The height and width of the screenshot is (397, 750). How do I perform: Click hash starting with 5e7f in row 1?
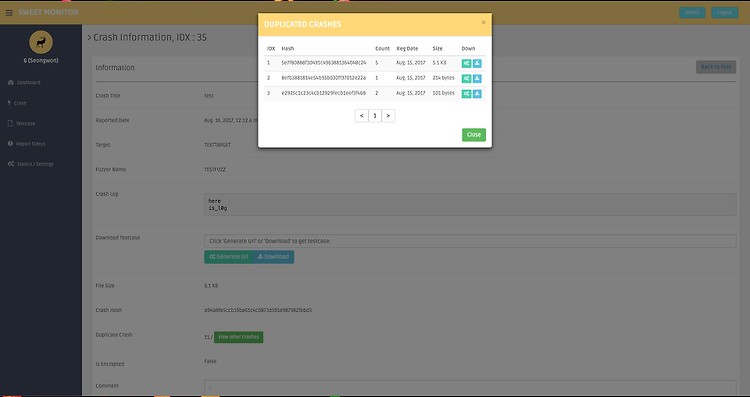click(x=324, y=63)
